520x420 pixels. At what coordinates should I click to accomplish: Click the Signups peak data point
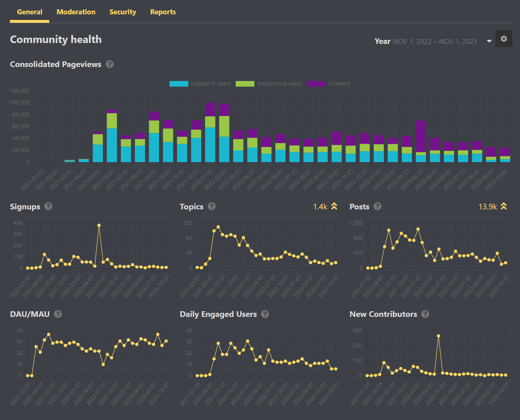click(x=99, y=225)
